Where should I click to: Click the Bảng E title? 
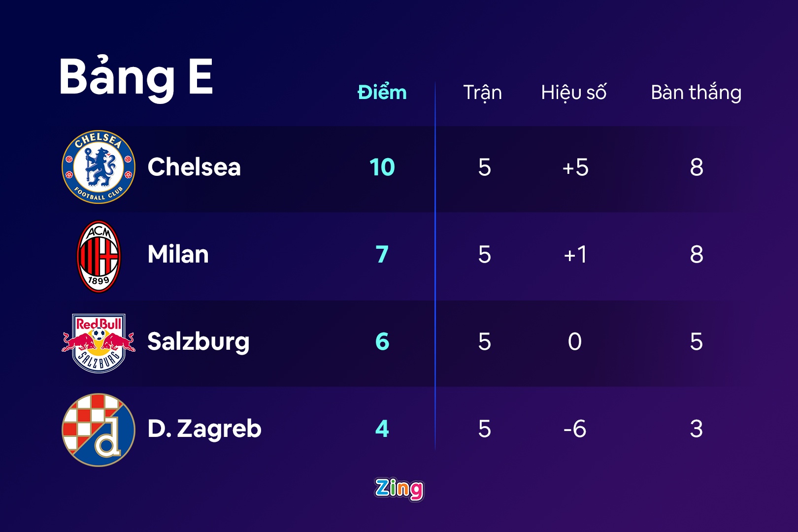click(x=136, y=77)
